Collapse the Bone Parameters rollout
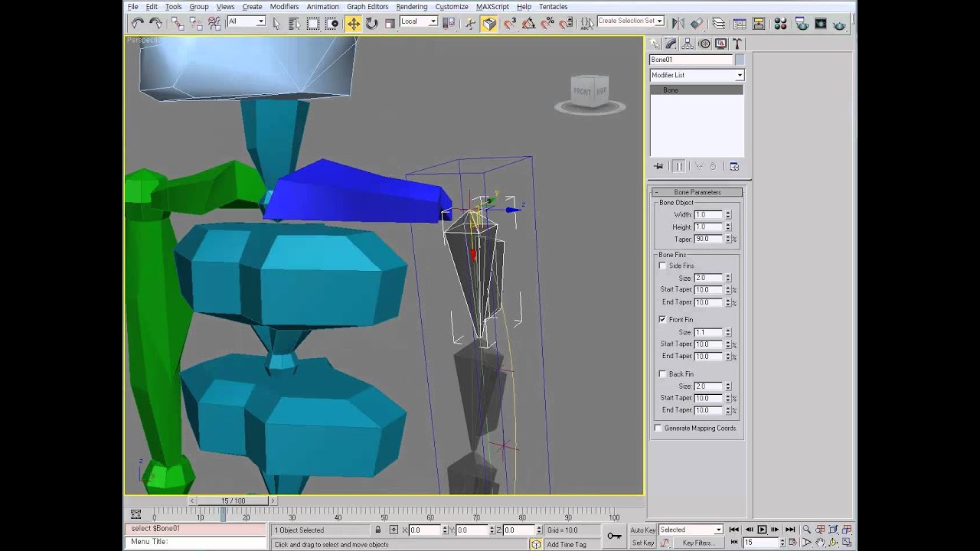The width and height of the screenshot is (980, 551). 697,192
